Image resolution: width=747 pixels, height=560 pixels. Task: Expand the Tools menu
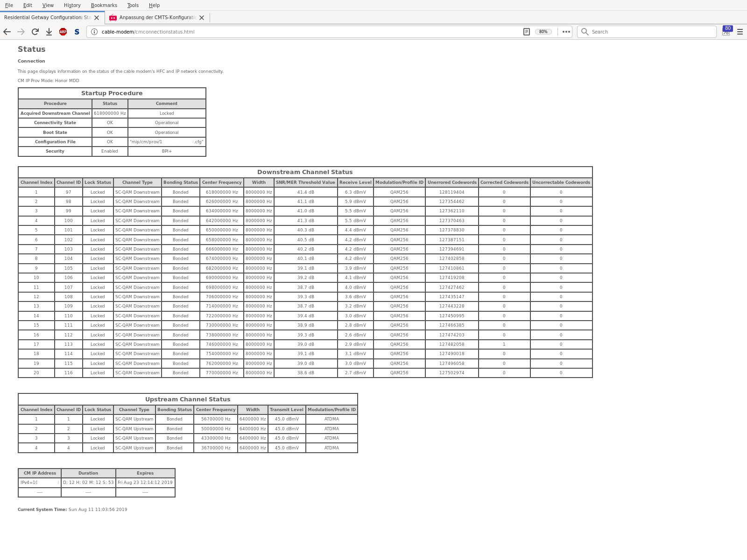pyautogui.click(x=133, y=5)
